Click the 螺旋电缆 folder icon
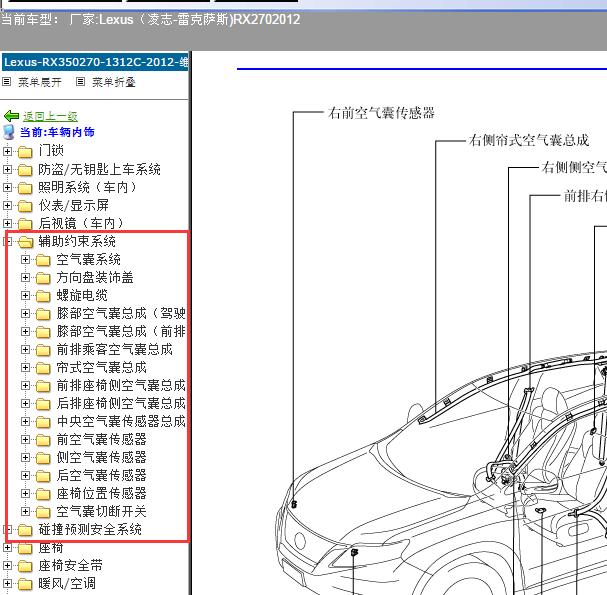607x595 pixels. point(43,296)
